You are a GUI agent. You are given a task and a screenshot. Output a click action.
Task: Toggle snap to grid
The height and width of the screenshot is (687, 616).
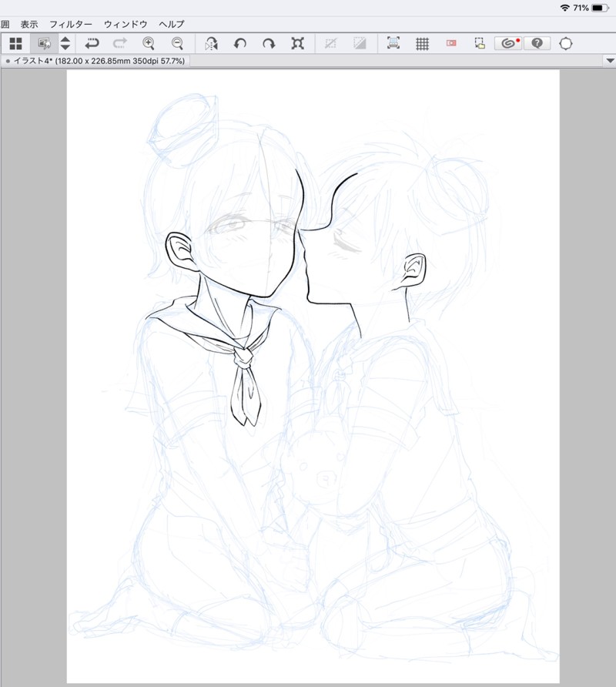coord(423,43)
